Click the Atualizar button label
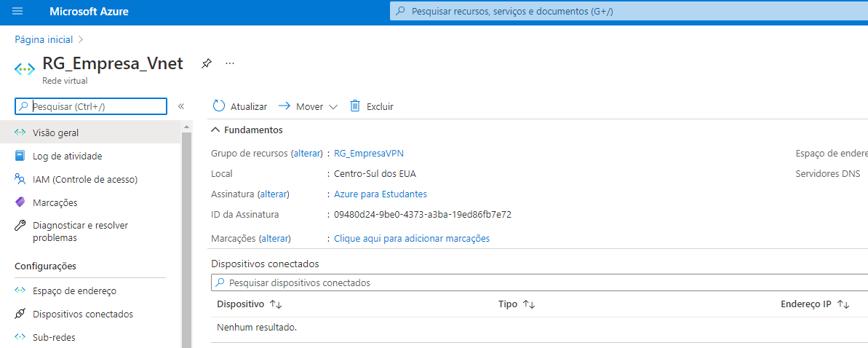 coord(249,106)
